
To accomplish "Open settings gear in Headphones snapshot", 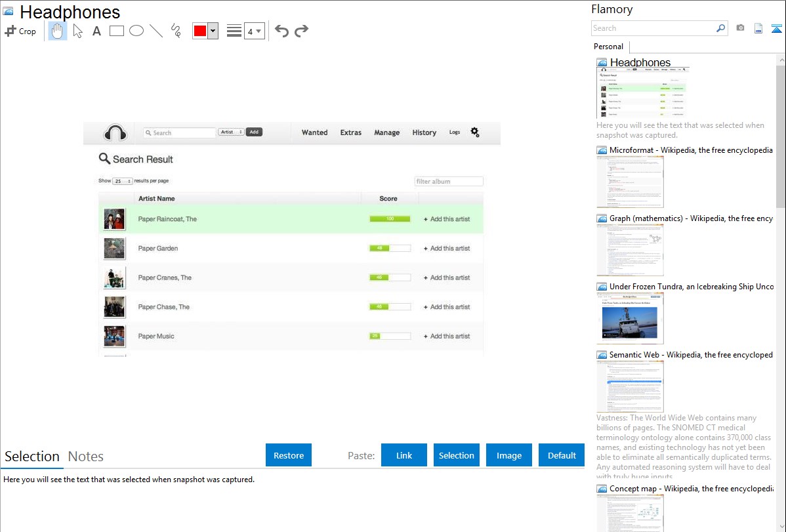I will pyautogui.click(x=475, y=132).
